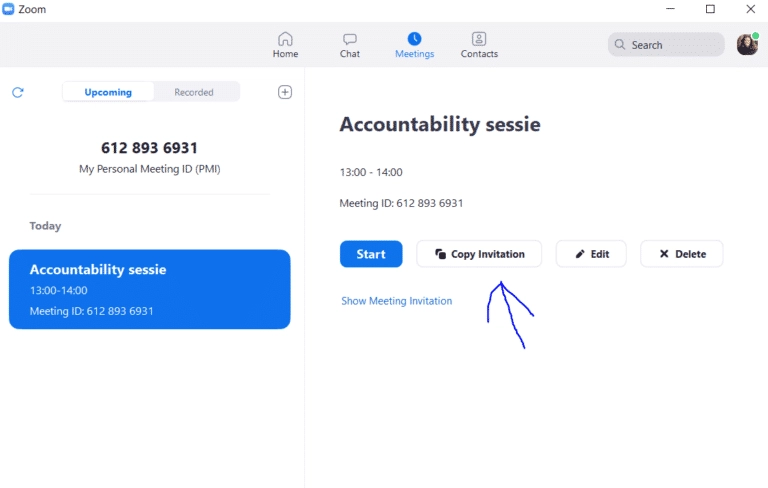The height and width of the screenshot is (488, 768).
Task: Click the refresh meetings icon
Action: pyautogui.click(x=17, y=92)
